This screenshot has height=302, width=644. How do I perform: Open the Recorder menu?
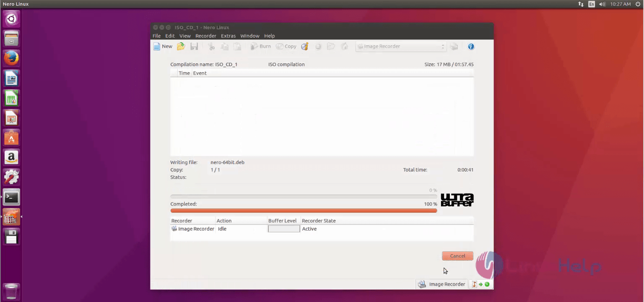pyautogui.click(x=206, y=36)
